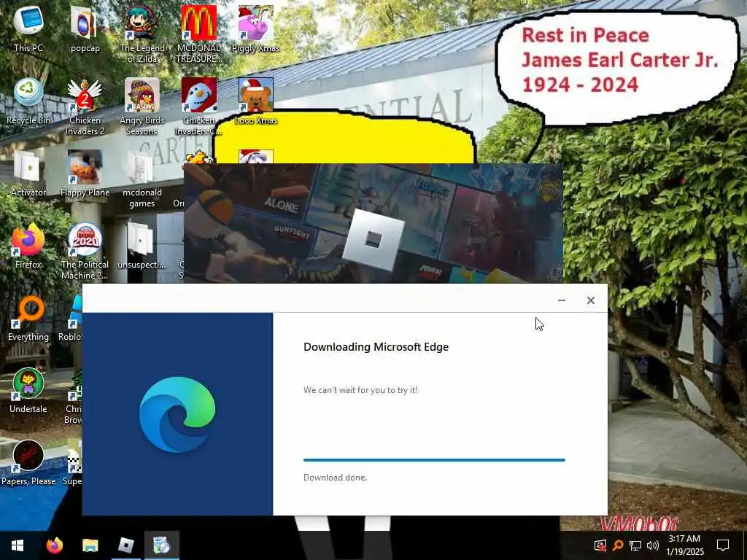The height and width of the screenshot is (560, 747).
Task: Launch Chicken Invaders 2 shortcut
Action: click(85, 106)
